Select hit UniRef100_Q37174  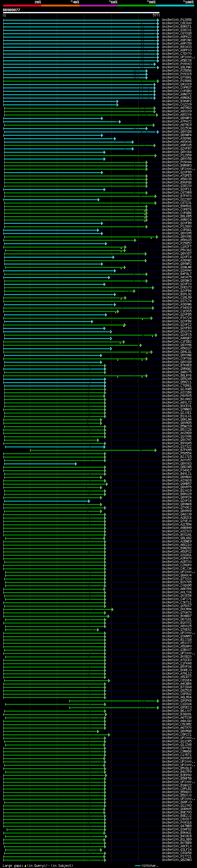(177, 301)
